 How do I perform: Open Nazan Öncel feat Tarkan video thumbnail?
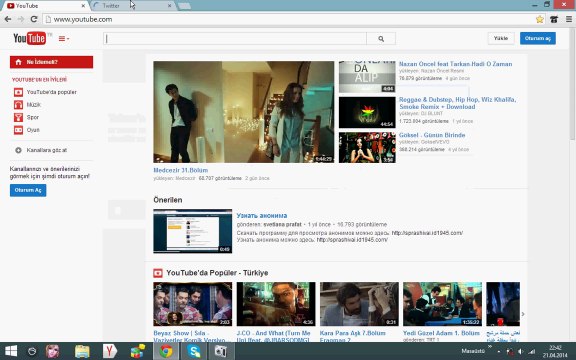tap(367, 76)
